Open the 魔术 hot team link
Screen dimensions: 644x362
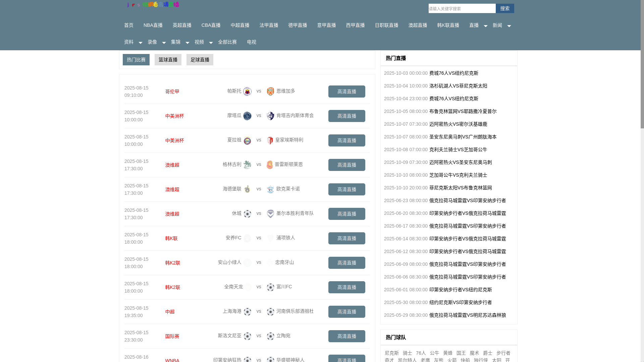pyautogui.click(x=474, y=353)
